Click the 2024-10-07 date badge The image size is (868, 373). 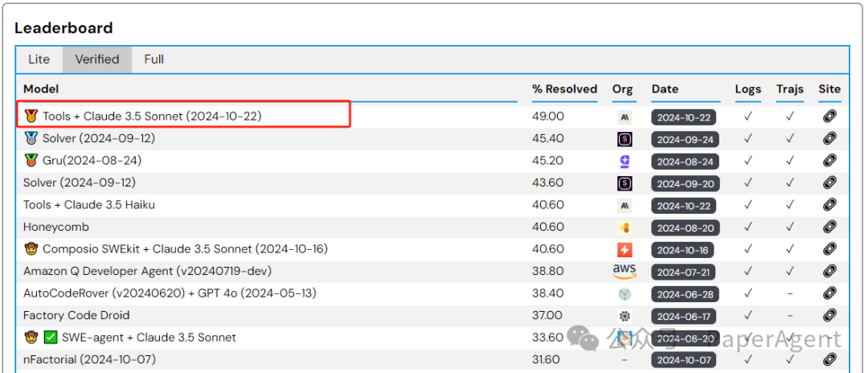[x=684, y=360]
